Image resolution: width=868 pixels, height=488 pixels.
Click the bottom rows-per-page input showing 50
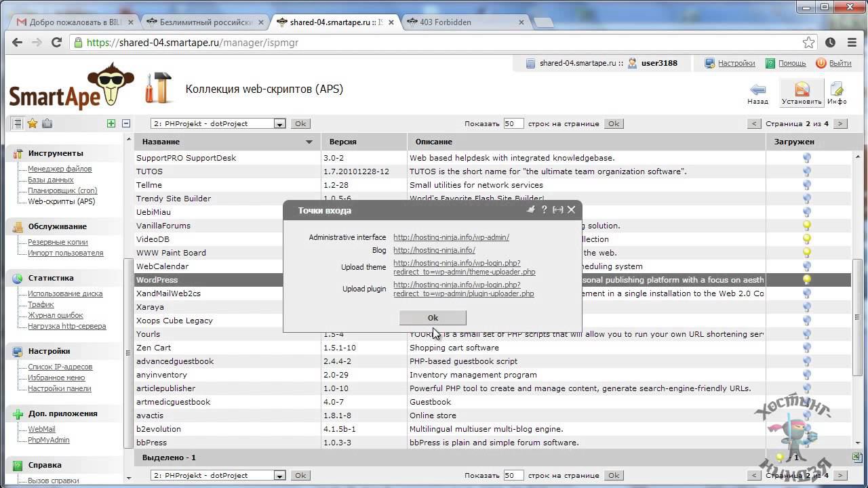tap(513, 475)
